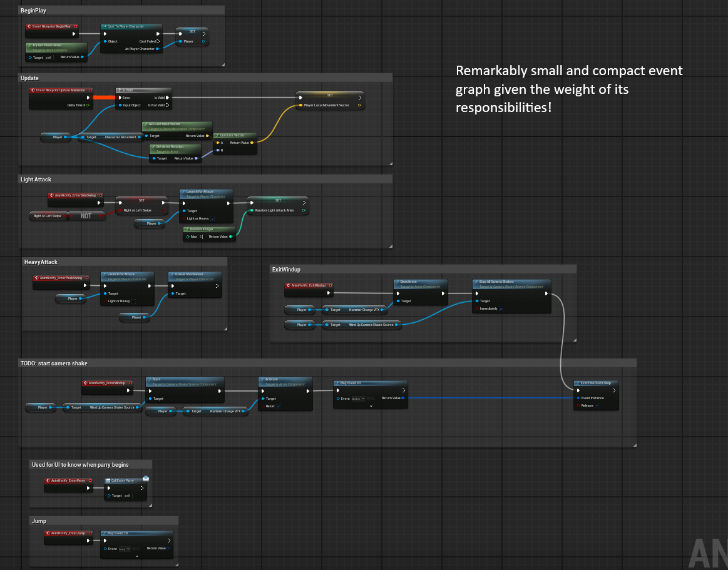Expand the advanced pins arrow on Jump's Play Event 2D
The width and height of the screenshot is (728, 570).
point(137,556)
